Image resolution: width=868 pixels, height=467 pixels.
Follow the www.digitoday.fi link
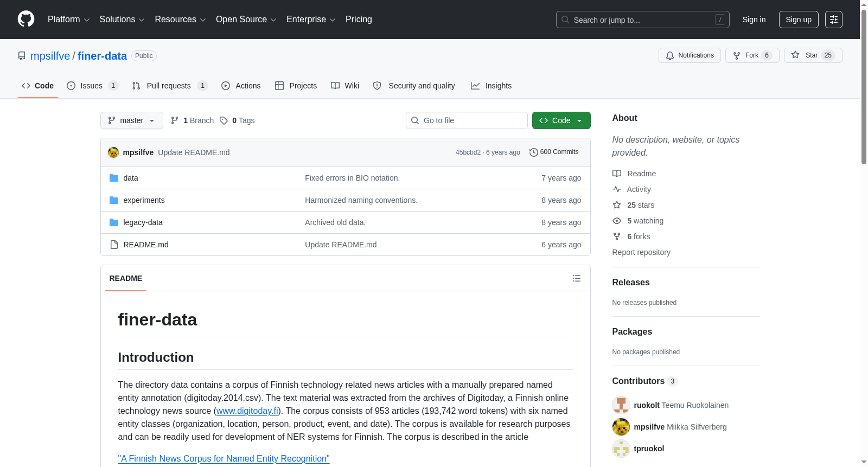[x=247, y=411]
